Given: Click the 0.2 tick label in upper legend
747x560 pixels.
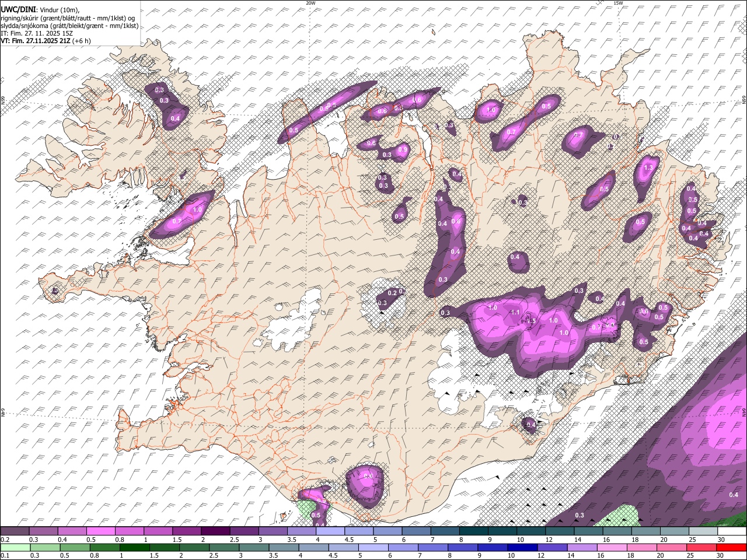Looking at the screenshot, I should (5, 540).
